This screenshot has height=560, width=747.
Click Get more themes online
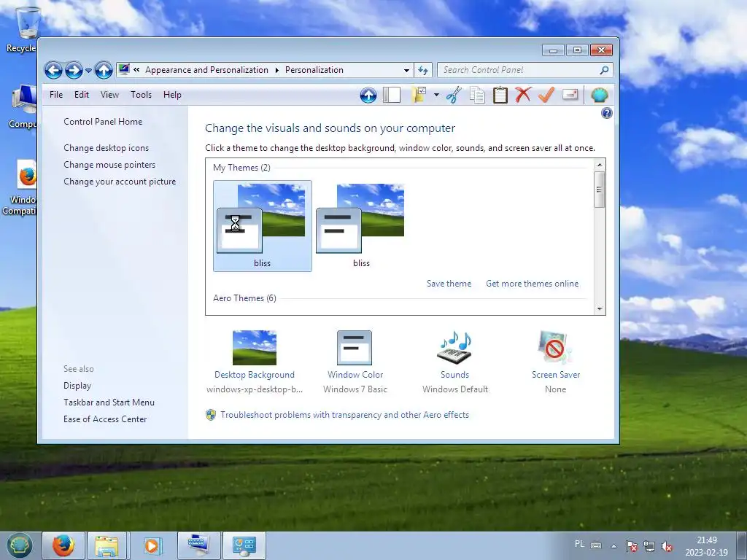pos(532,284)
